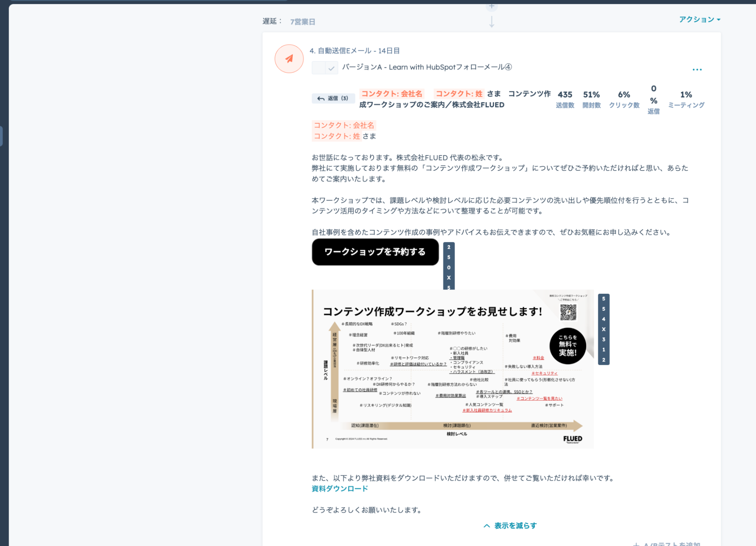Click the 250x5 image size badge
This screenshot has height=546, width=756.
coord(449,266)
